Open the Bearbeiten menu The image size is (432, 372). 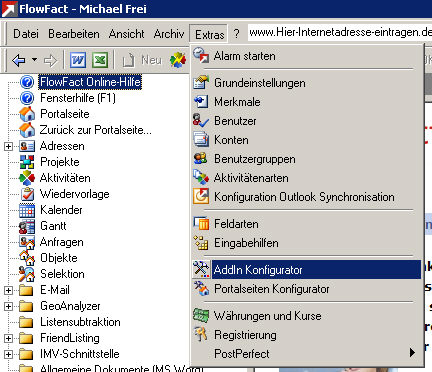[x=74, y=34]
